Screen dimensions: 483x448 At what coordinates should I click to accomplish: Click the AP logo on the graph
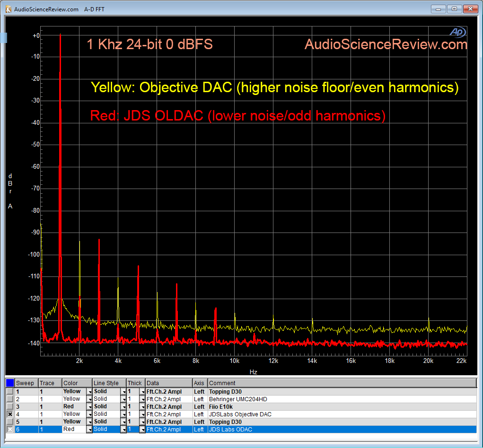[x=458, y=32]
